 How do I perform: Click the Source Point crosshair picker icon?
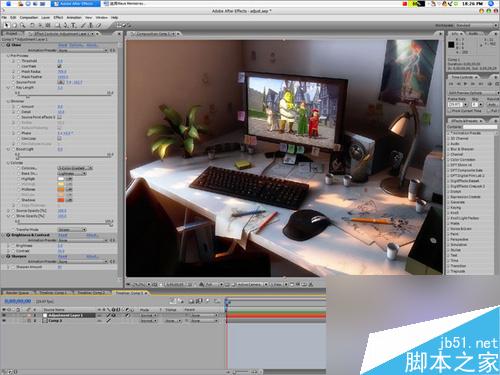click(x=61, y=82)
